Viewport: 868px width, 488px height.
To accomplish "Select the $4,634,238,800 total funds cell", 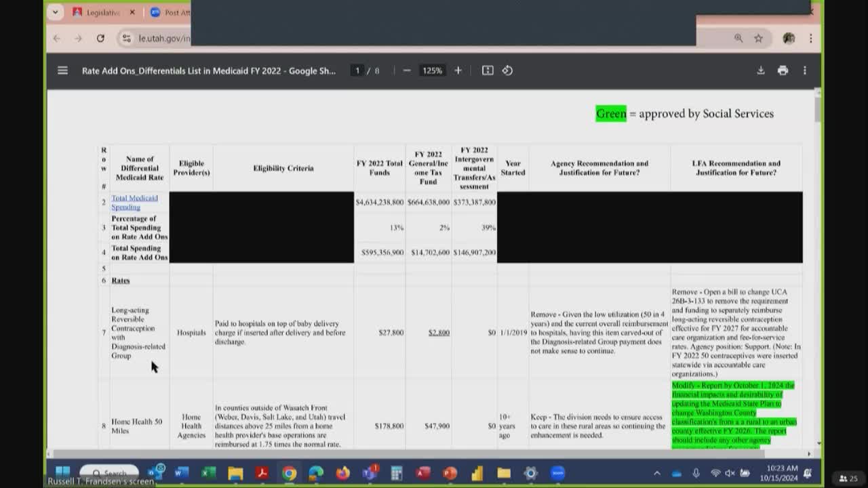I will tap(379, 202).
